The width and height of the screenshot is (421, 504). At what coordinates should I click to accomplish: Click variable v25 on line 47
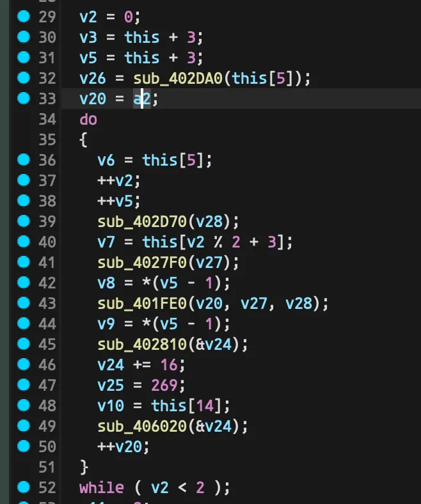[110, 385]
